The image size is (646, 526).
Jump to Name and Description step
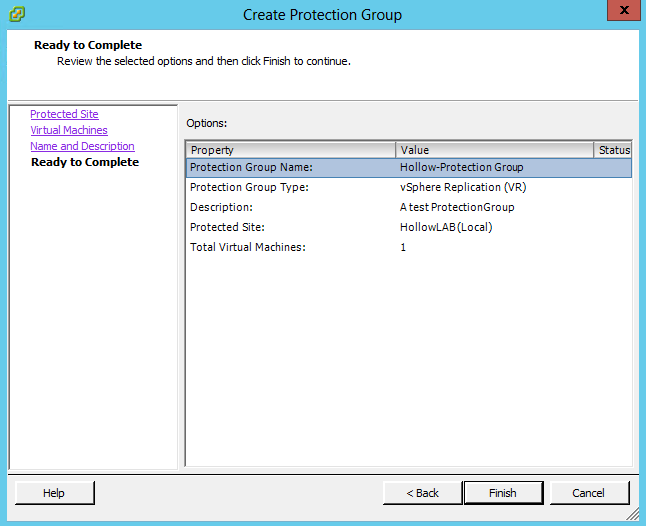tap(82, 146)
